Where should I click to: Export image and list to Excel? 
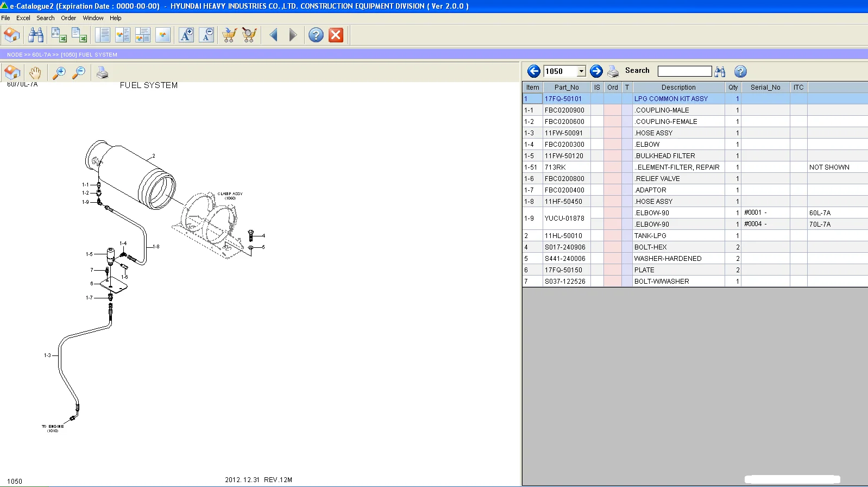tap(59, 35)
